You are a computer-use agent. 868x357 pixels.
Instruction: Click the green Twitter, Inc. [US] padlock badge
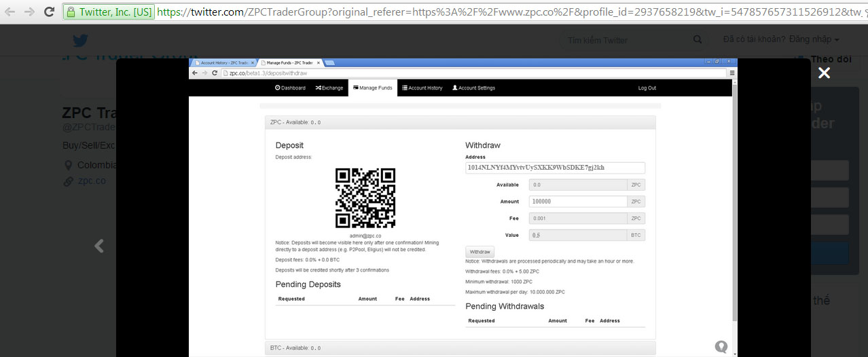[x=109, y=12]
